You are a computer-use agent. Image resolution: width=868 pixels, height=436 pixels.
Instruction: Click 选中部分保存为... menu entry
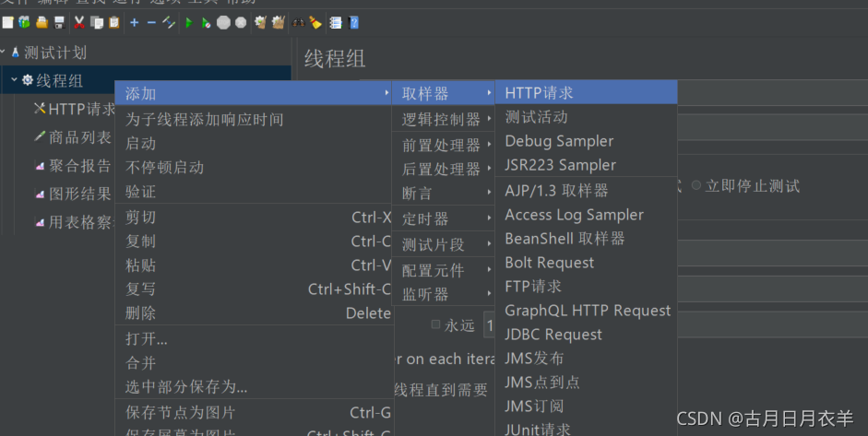coord(254,387)
